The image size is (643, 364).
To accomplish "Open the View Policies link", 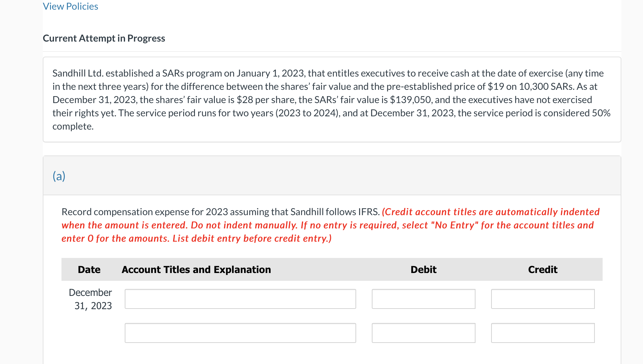I will [70, 6].
